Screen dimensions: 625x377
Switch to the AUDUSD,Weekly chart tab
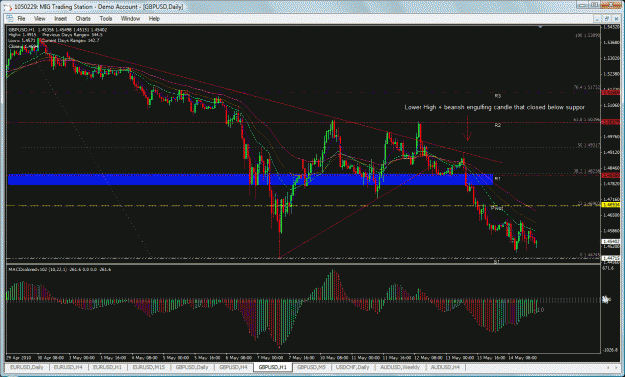400,367
